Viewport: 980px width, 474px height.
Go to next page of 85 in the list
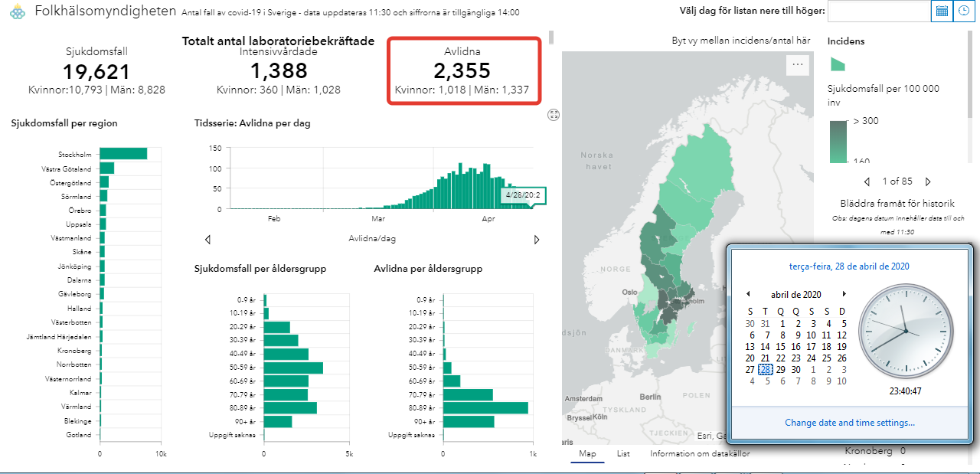pos(928,182)
